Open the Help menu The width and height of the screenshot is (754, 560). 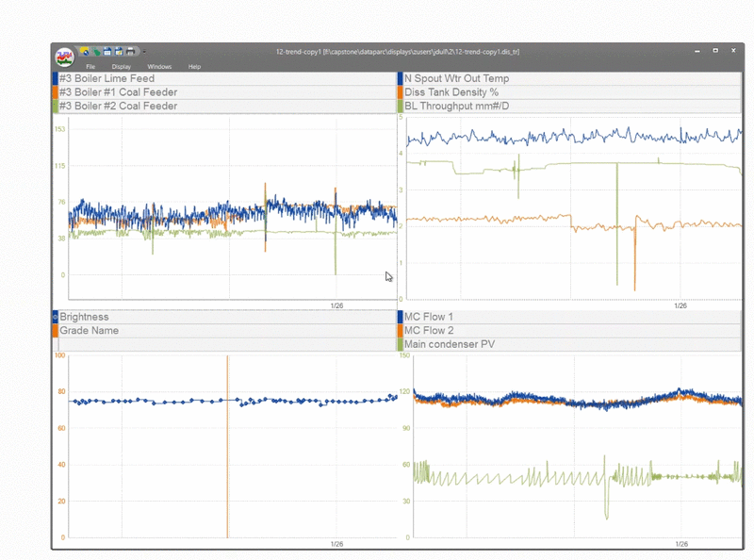[194, 67]
